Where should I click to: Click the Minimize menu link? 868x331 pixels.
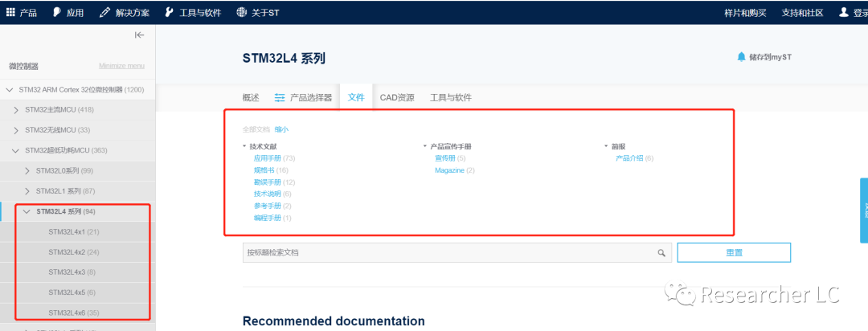[x=122, y=66]
